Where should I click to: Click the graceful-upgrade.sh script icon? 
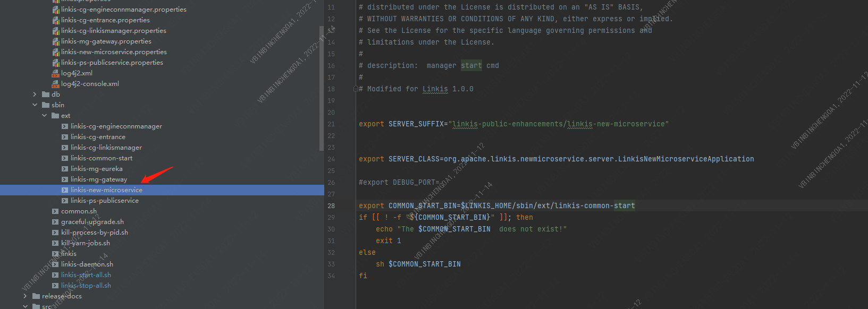(55, 222)
